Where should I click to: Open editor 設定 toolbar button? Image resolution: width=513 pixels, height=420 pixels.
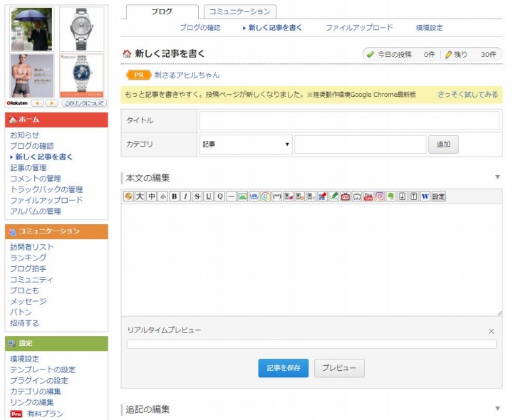tap(438, 196)
